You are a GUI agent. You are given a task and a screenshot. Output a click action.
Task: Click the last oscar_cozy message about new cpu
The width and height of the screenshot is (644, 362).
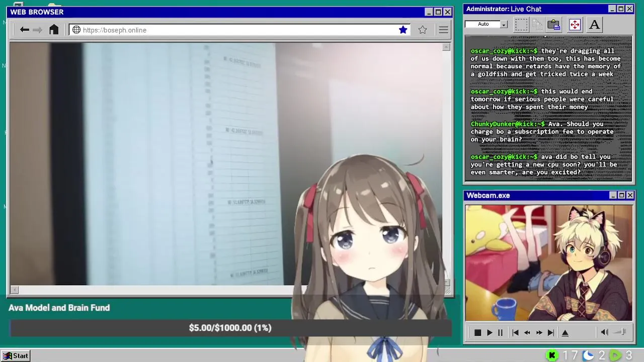[x=544, y=164]
